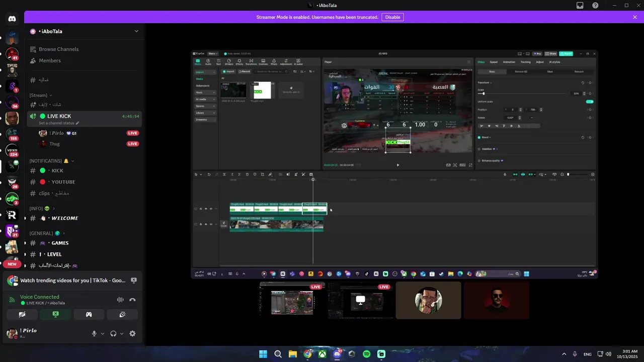Open the Members list
This screenshot has width=644, height=362.
pos(84,60)
